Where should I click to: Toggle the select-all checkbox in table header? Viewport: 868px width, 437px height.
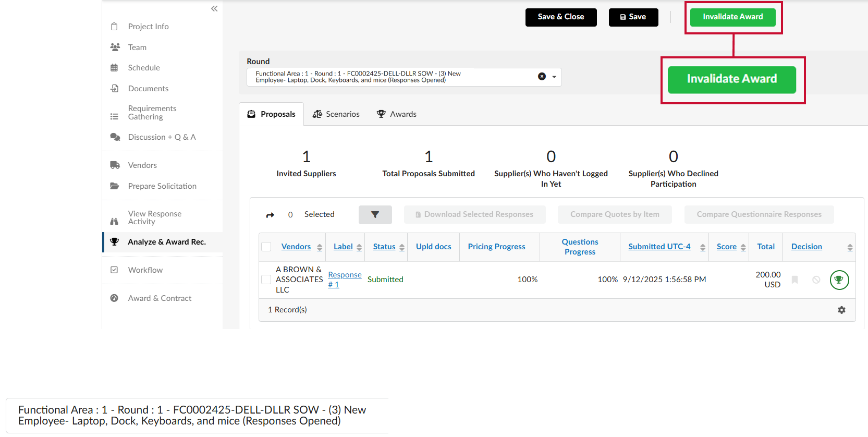point(266,247)
